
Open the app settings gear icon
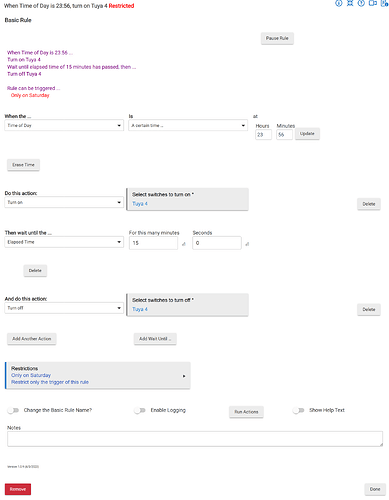coord(350,3)
